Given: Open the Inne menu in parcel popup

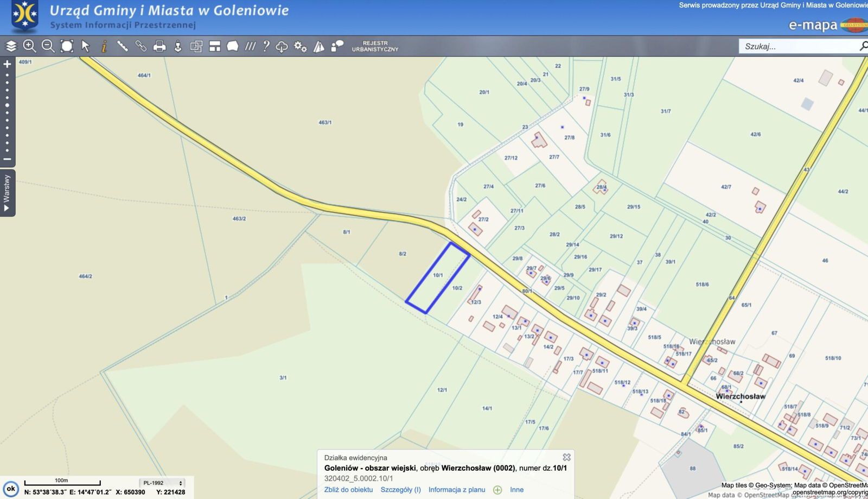Looking at the screenshot, I should 516,490.
